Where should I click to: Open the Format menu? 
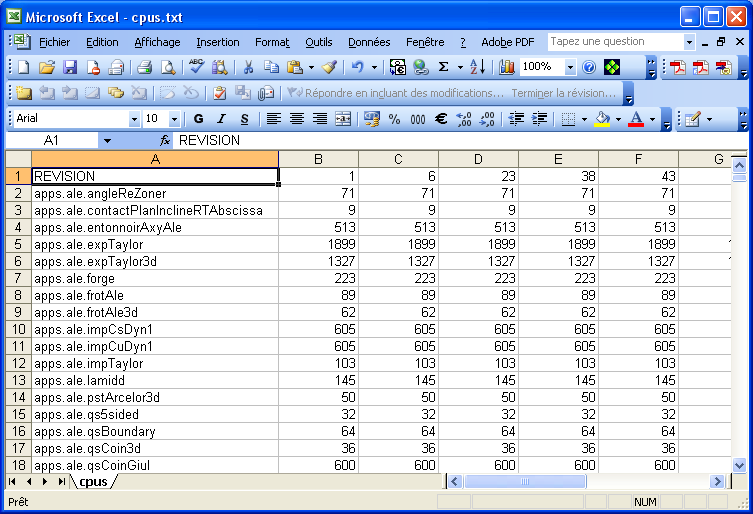point(272,42)
